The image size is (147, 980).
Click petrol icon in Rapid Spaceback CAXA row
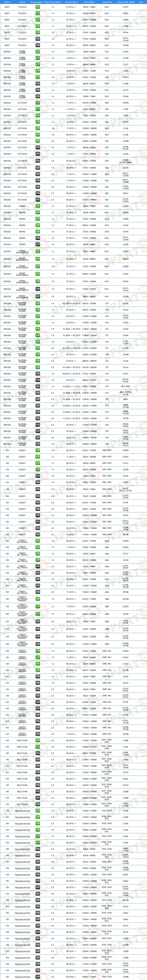point(38,274)
